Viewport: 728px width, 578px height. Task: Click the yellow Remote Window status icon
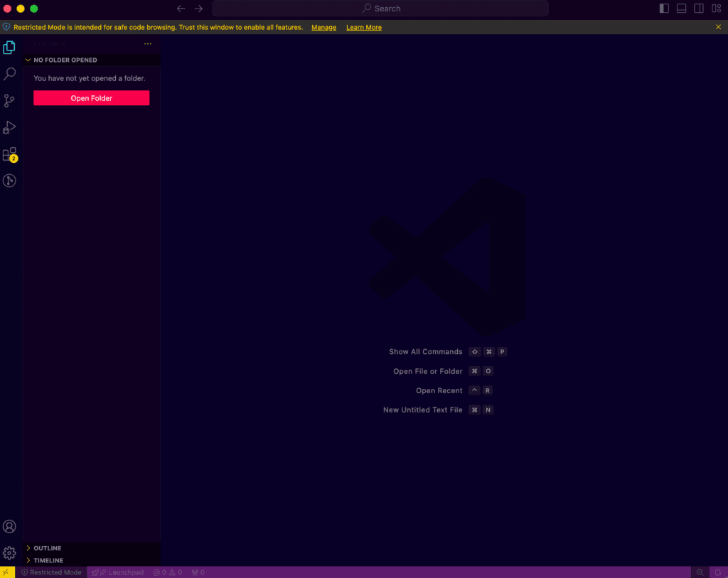[6, 572]
